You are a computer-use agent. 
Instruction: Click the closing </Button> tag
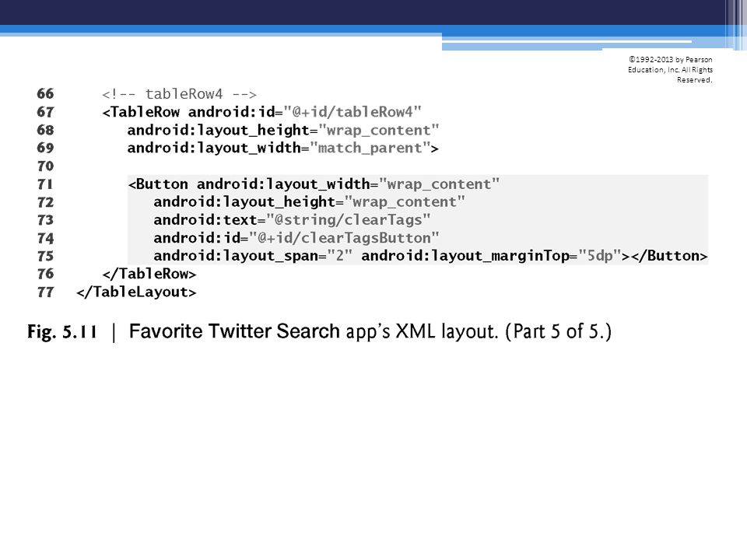coord(669,256)
